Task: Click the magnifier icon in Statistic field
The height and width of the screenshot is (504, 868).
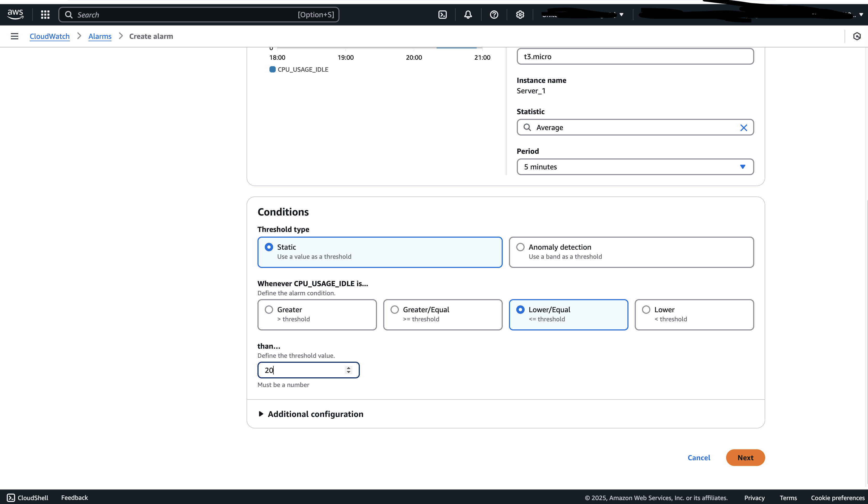Action: [x=527, y=127]
